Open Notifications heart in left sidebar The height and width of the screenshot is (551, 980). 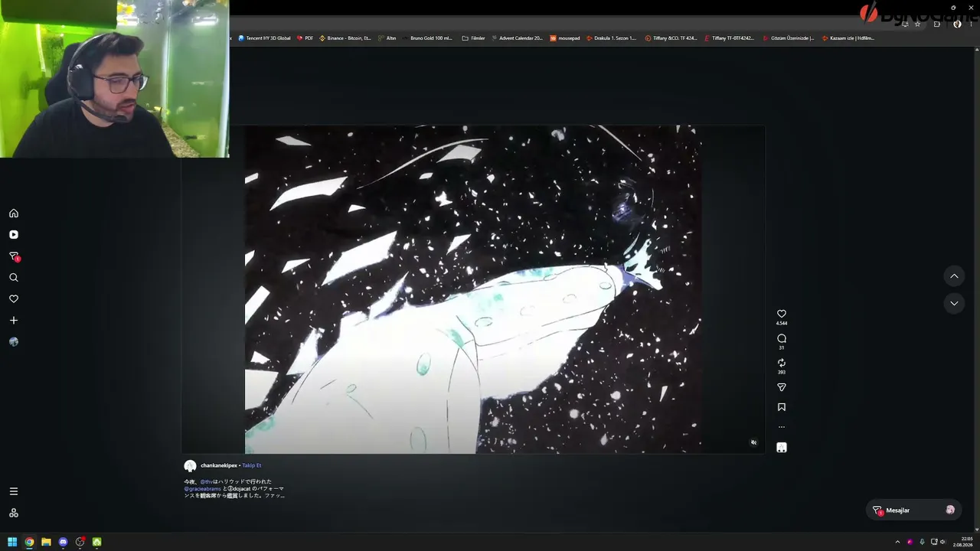click(14, 299)
